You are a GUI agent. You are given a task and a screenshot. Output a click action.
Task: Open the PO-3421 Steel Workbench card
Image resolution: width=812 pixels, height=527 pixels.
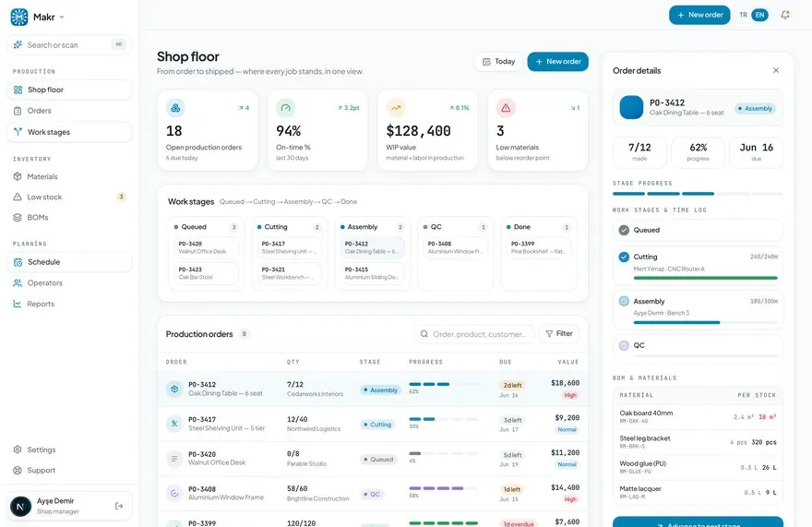[289, 273]
